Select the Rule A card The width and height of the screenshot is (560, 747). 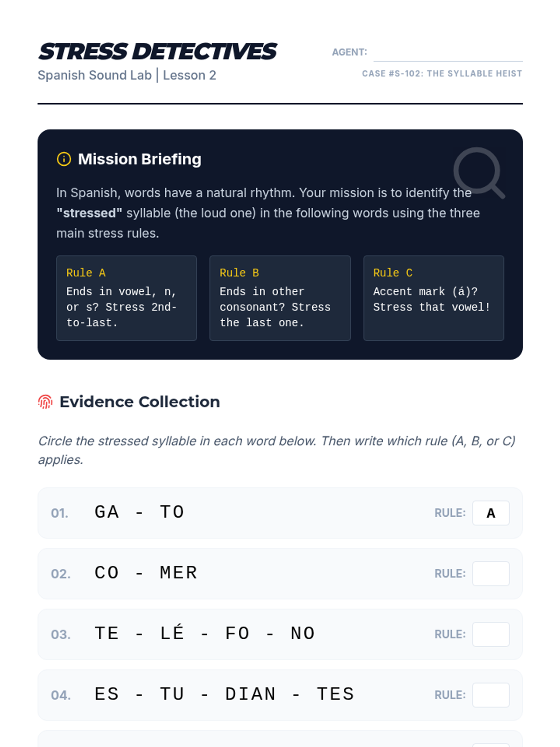tap(126, 298)
